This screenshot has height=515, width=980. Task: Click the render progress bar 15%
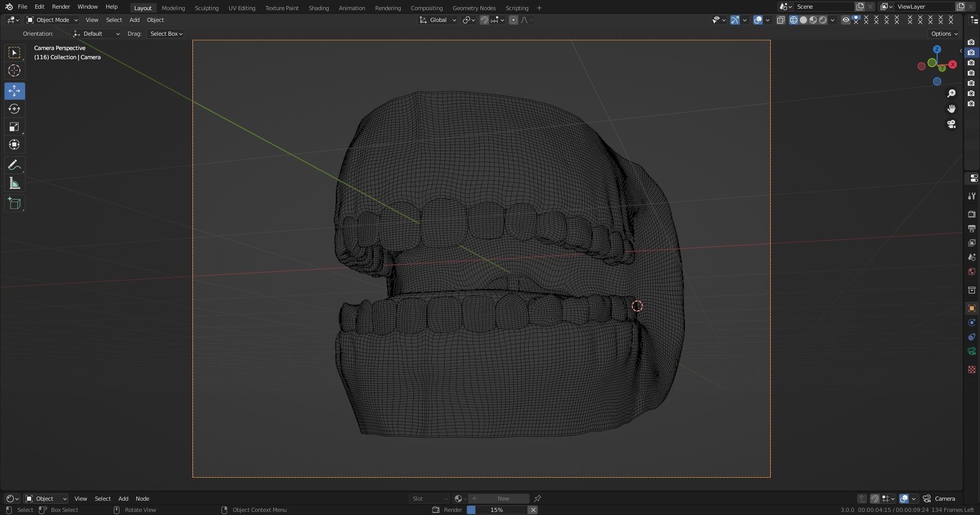point(497,510)
